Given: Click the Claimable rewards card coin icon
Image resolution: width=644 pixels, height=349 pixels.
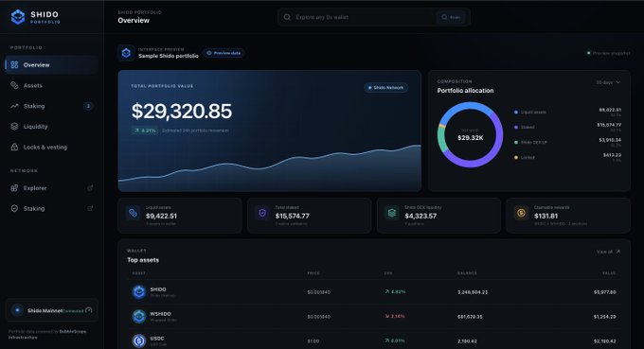Looking at the screenshot, I should pos(521,213).
